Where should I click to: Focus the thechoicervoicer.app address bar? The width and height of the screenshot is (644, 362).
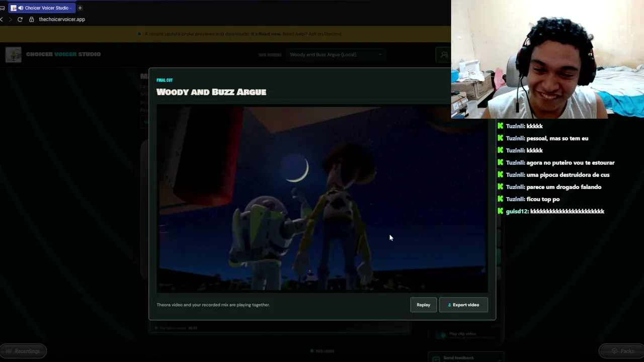tap(62, 19)
